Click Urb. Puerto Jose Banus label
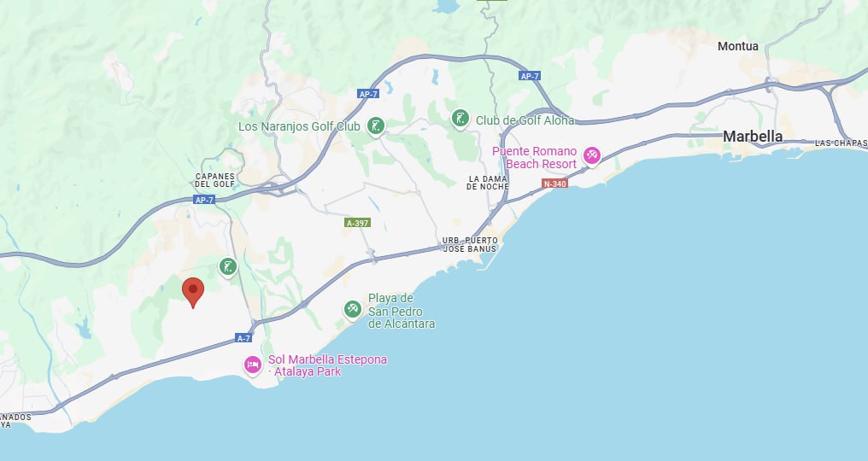 coord(470,245)
